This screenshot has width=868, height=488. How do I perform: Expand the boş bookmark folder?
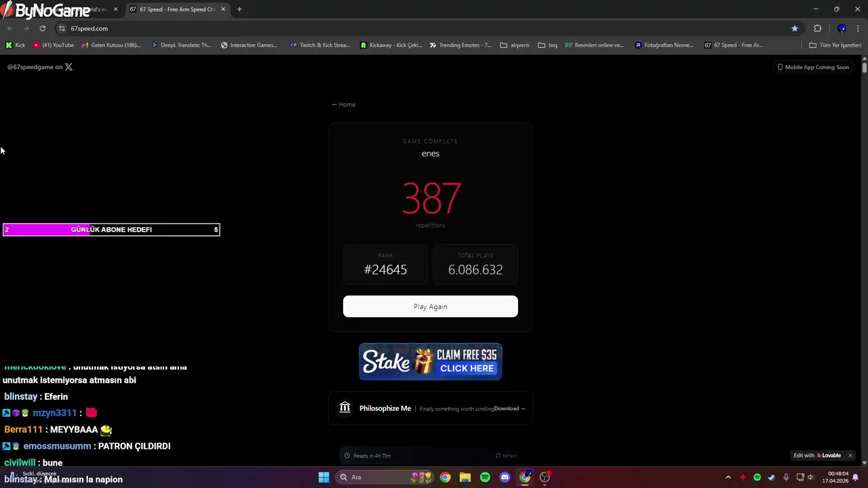pos(547,45)
